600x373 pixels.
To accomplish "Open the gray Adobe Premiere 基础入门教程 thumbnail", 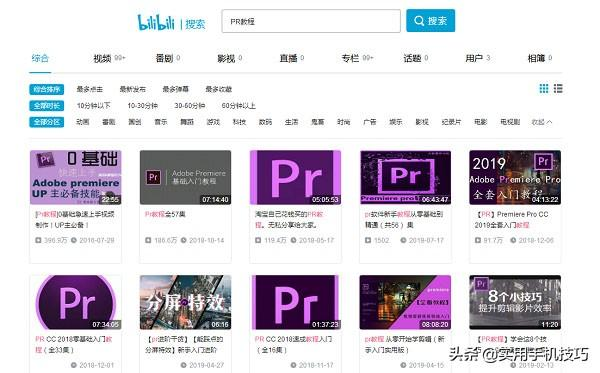I will click(x=185, y=178).
